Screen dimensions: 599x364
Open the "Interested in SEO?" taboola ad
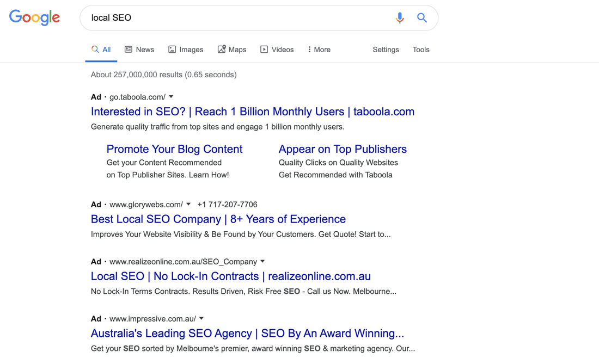click(x=252, y=112)
